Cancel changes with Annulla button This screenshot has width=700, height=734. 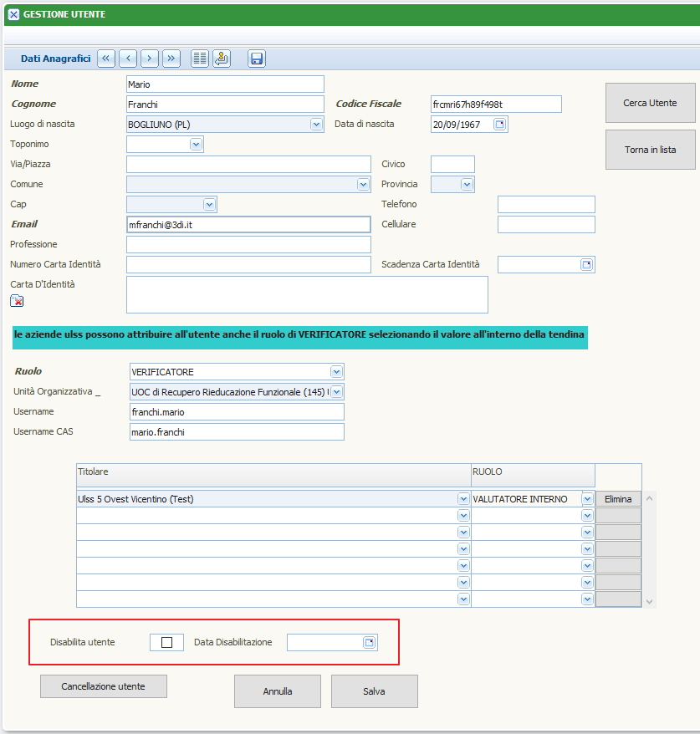278,691
